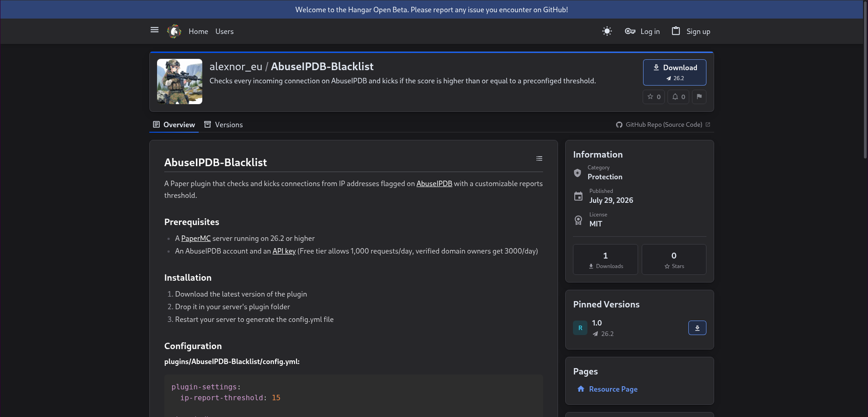Screen dimensions: 868x417
Task: Click the License ribbon icon
Action: click(578, 220)
